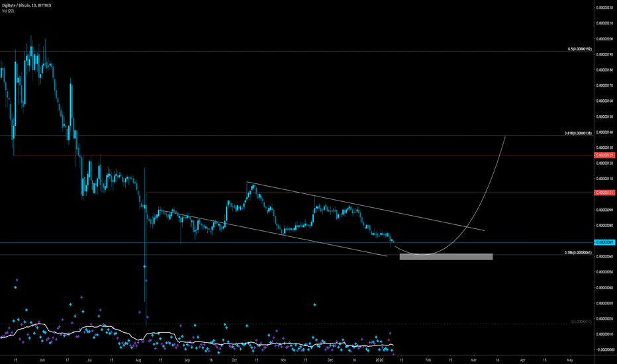Image resolution: width=617 pixels, height=364 pixels.
Task: Click the 0.00000220 price axis label
Action: pyautogui.click(x=605, y=7)
